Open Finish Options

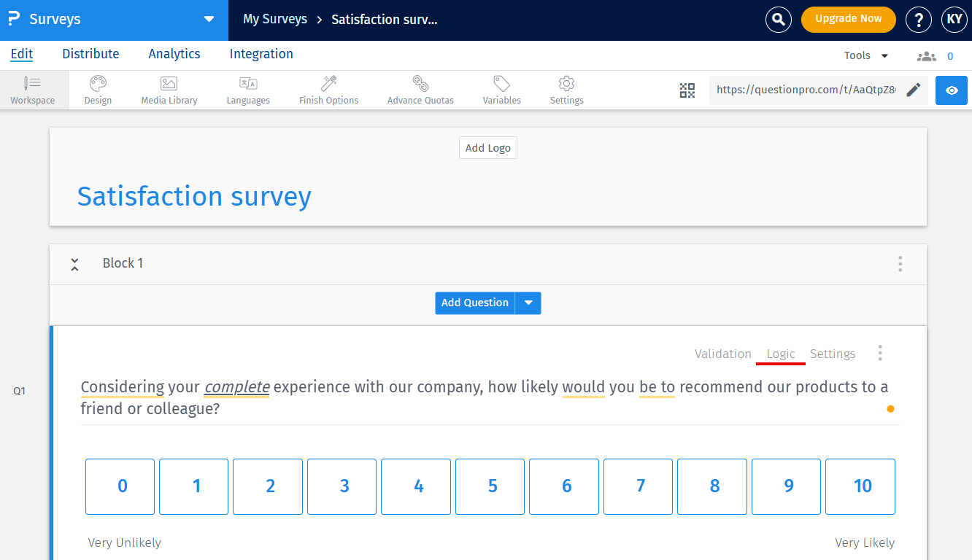tap(328, 90)
